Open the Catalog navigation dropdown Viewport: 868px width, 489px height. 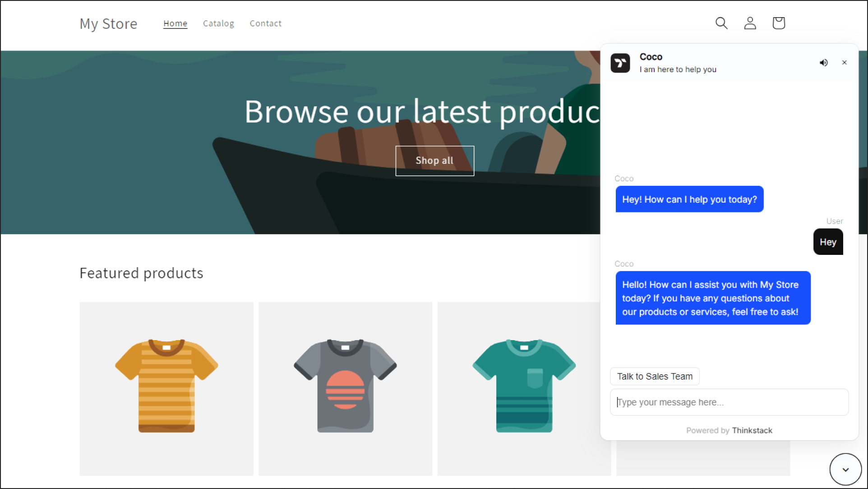(x=217, y=23)
